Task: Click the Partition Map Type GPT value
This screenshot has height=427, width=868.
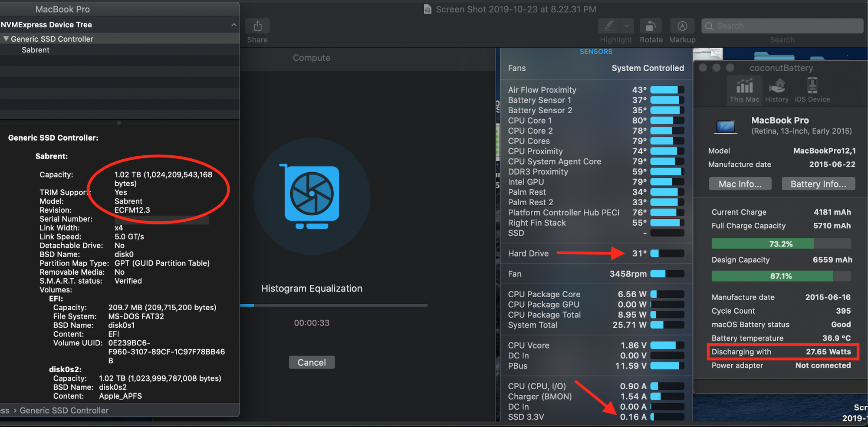Action: 162,263
